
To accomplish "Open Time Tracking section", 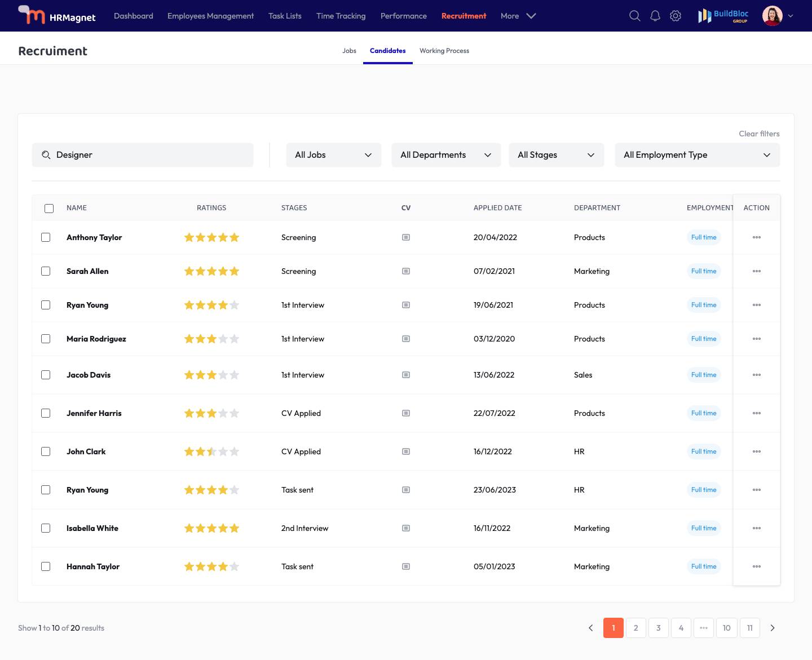I will 341,16.
